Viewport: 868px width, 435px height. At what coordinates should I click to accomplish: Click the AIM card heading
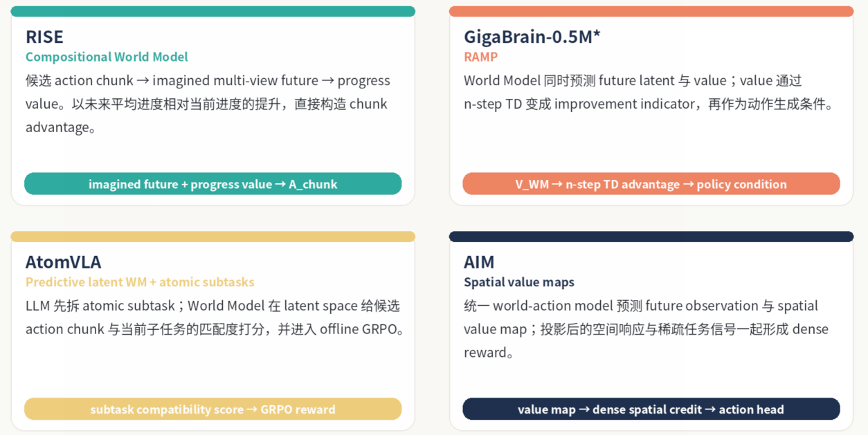479,262
